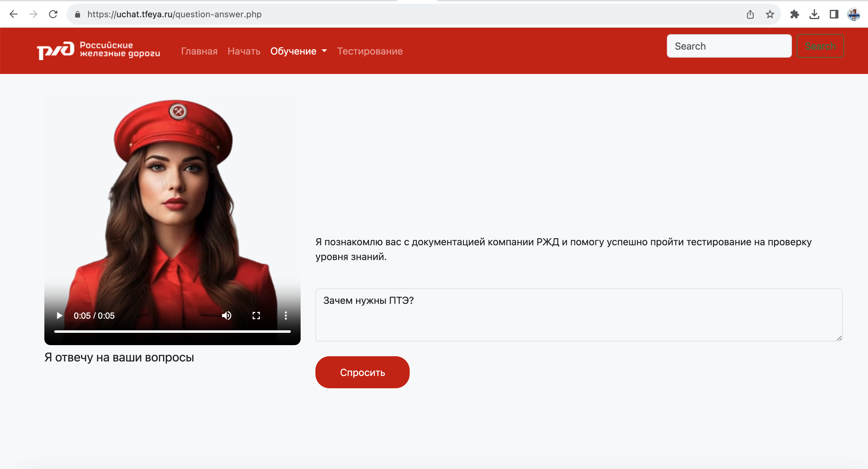The image size is (868, 469).
Task: Click the green Search button
Action: [x=820, y=46]
